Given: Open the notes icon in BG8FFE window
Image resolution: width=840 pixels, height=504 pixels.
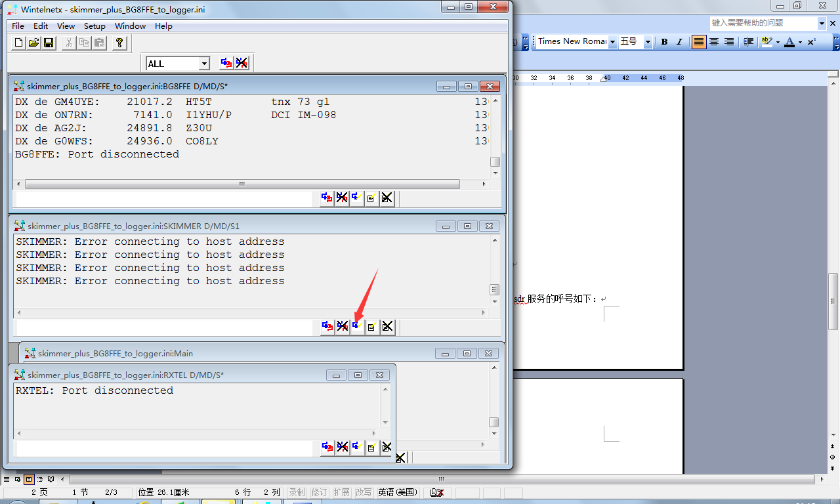Looking at the screenshot, I should [371, 198].
